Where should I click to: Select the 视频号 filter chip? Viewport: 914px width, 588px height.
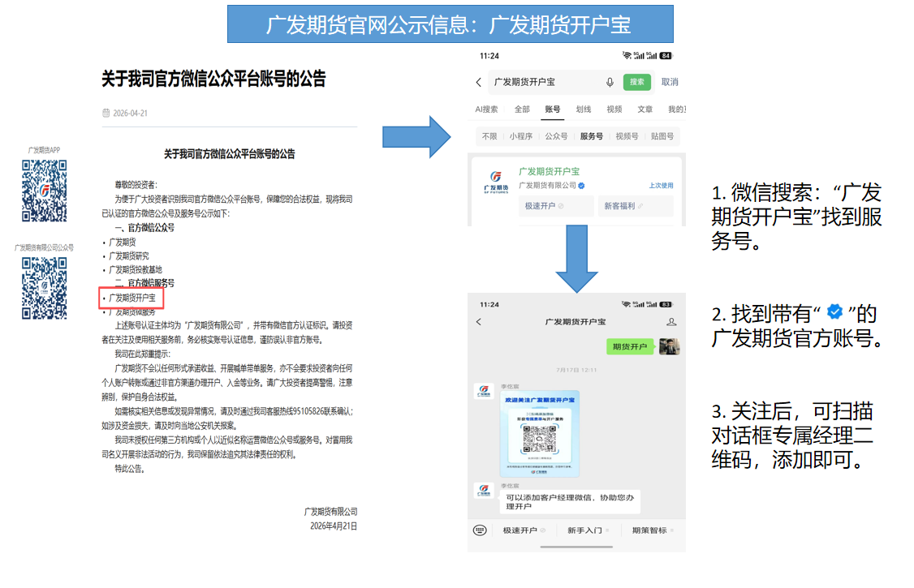point(627,136)
